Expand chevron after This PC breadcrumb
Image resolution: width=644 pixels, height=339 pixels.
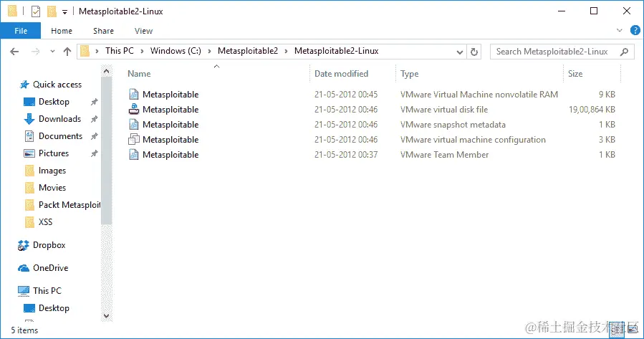pos(142,52)
